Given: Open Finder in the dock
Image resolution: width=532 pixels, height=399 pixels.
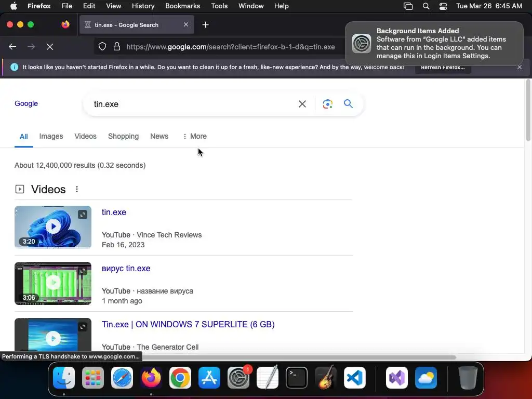Looking at the screenshot, I should tap(64, 378).
